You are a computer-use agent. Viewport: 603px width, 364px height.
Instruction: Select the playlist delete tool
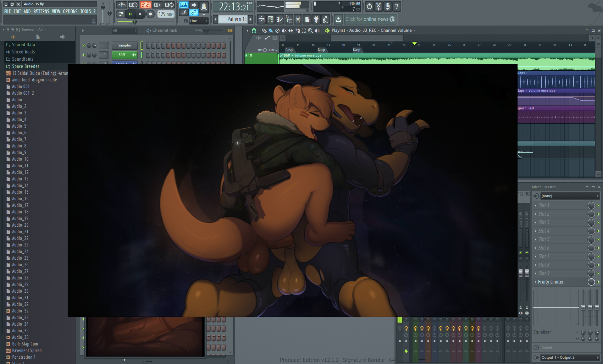277,30
